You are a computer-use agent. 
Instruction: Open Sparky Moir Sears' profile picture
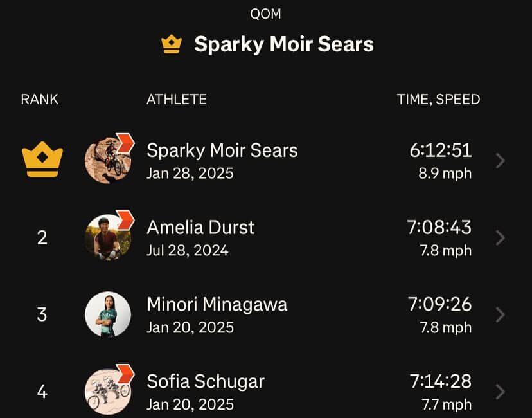pyautogui.click(x=107, y=159)
